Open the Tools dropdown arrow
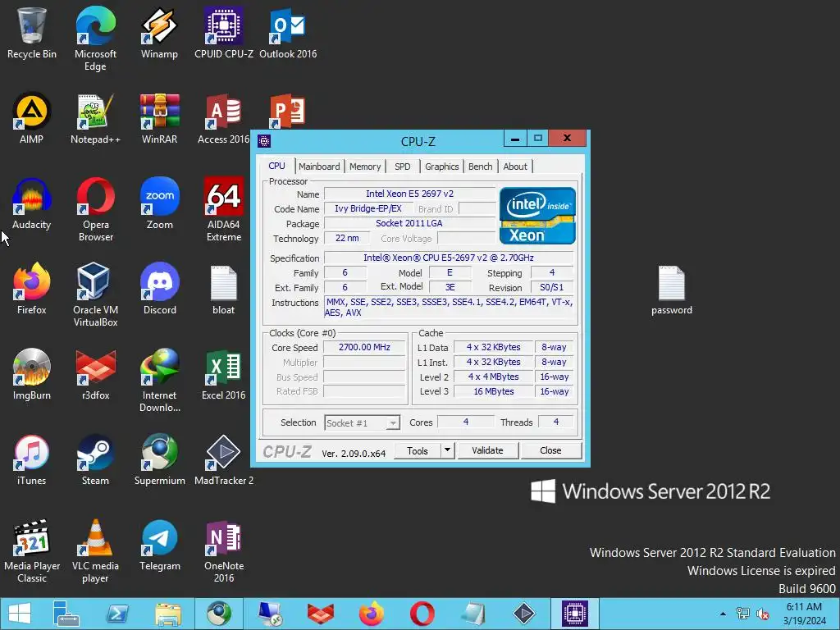This screenshot has width=840, height=630. click(x=447, y=450)
